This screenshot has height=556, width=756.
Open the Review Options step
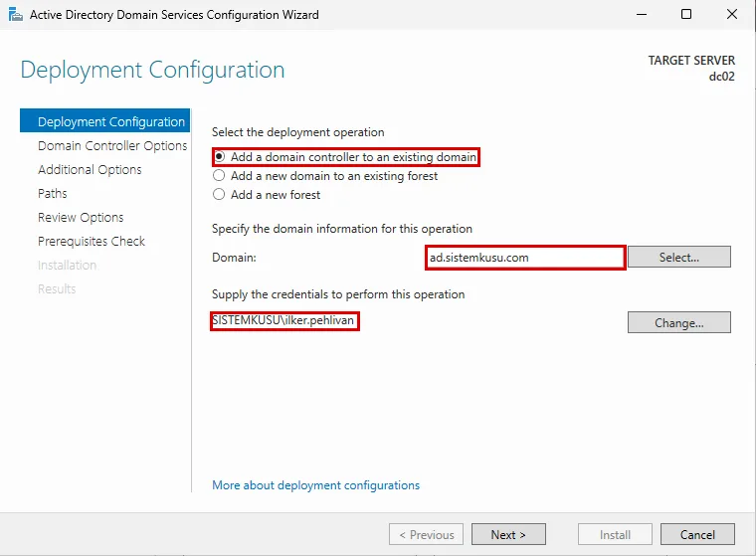(x=81, y=218)
